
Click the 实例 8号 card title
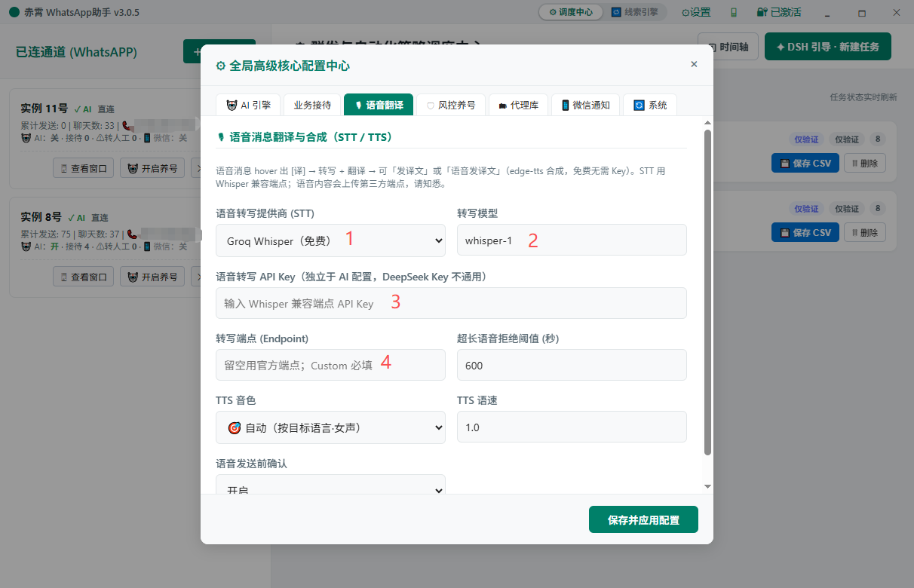(41, 217)
